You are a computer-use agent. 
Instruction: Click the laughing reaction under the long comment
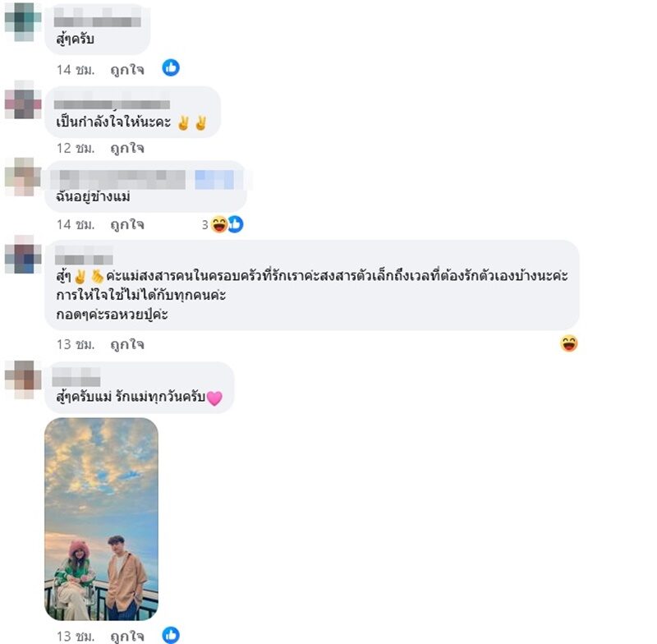[568, 343]
